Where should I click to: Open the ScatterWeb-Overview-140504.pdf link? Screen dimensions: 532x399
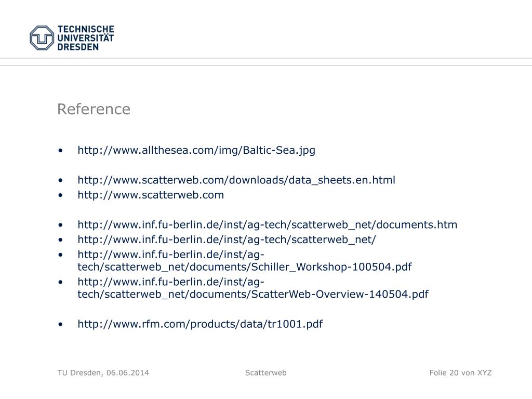pos(253,288)
